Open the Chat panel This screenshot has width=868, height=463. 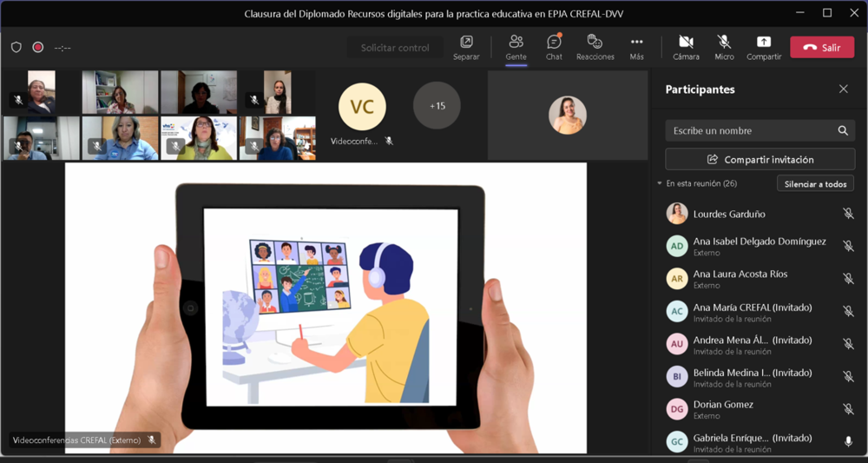click(554, 47)
